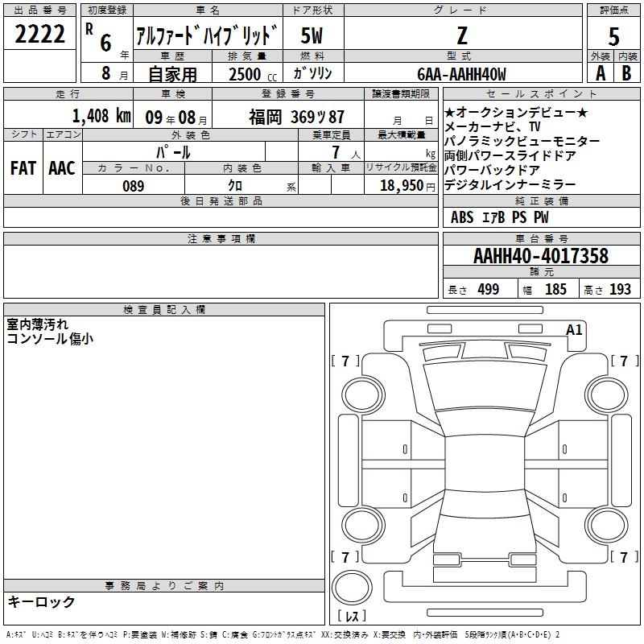Viewport: 644px width, 644px height.
Task: Click the registration number 福岡 369ツ87
Action: click(296, 115)
